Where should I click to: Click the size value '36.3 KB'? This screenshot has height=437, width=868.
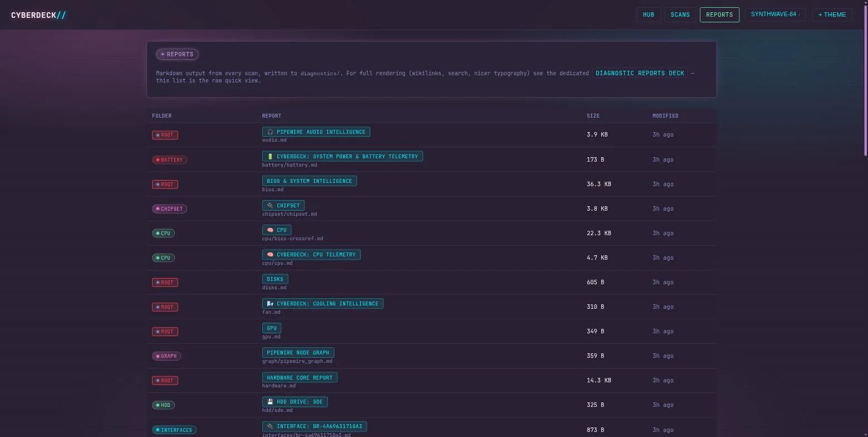(x=599, y=184)
